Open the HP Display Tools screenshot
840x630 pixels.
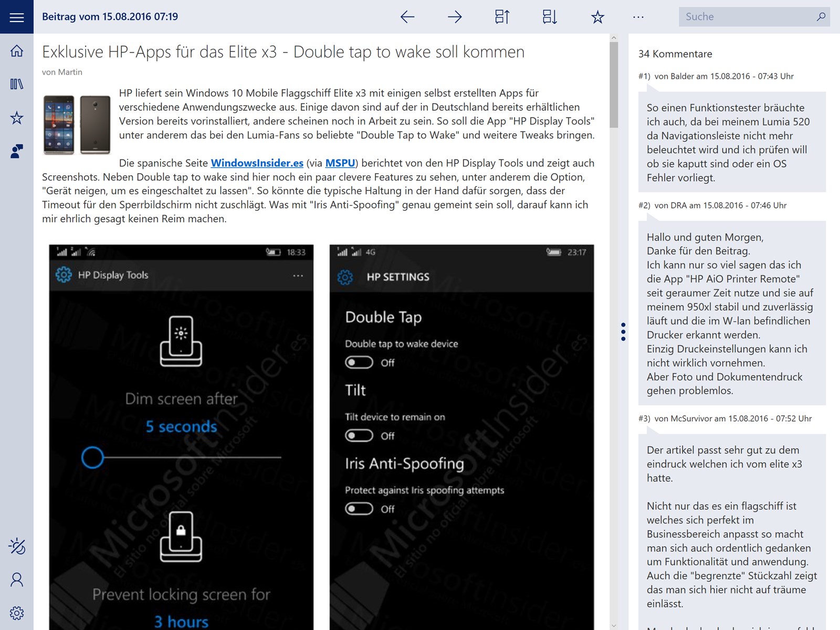tap(181, 437)
